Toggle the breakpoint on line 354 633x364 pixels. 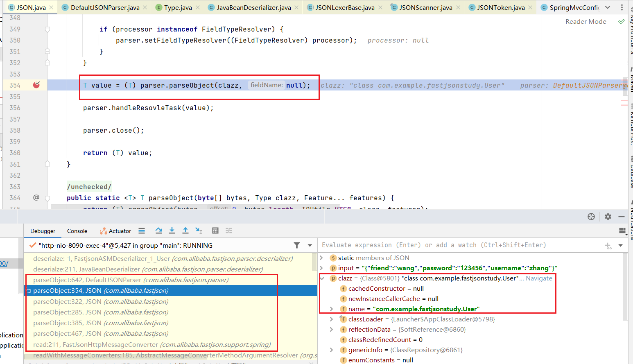[36, 85]
